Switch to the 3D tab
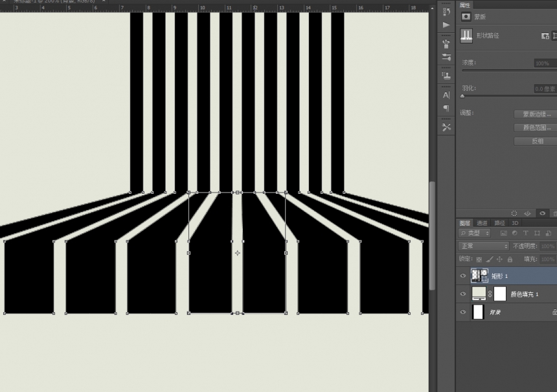The height and width of the screenshot is (392, 557). [515, 223]
